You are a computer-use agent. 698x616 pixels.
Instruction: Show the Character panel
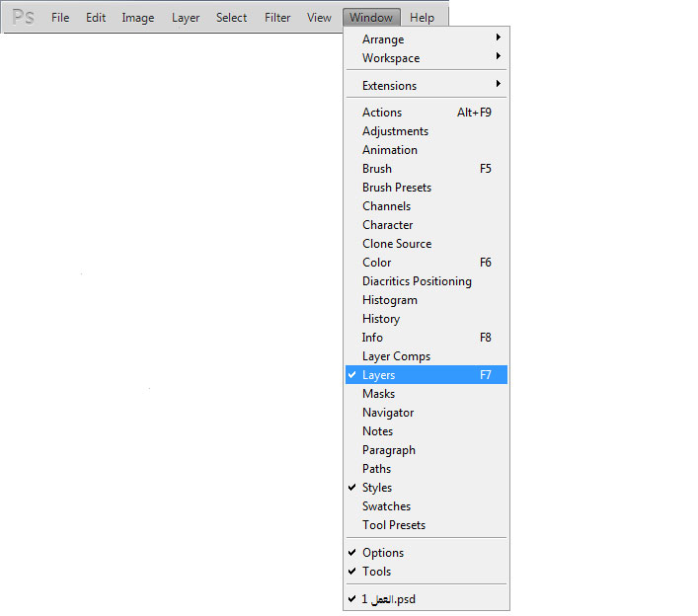click(x=427, y=224)
